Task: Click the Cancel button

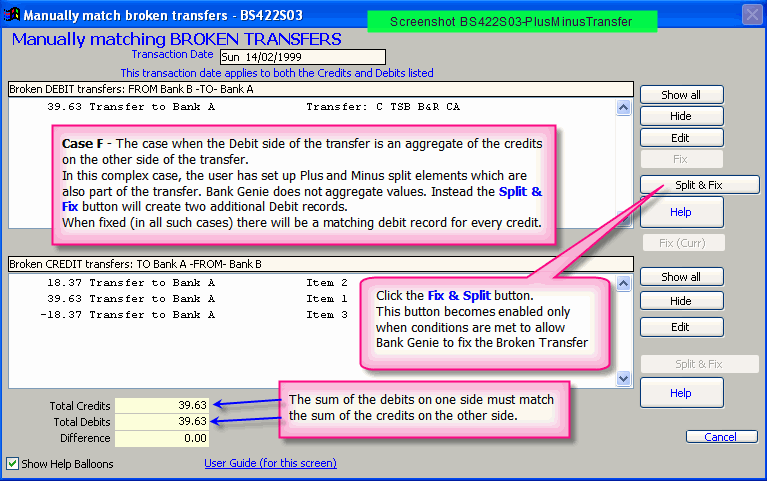Action: click(720, 437)
